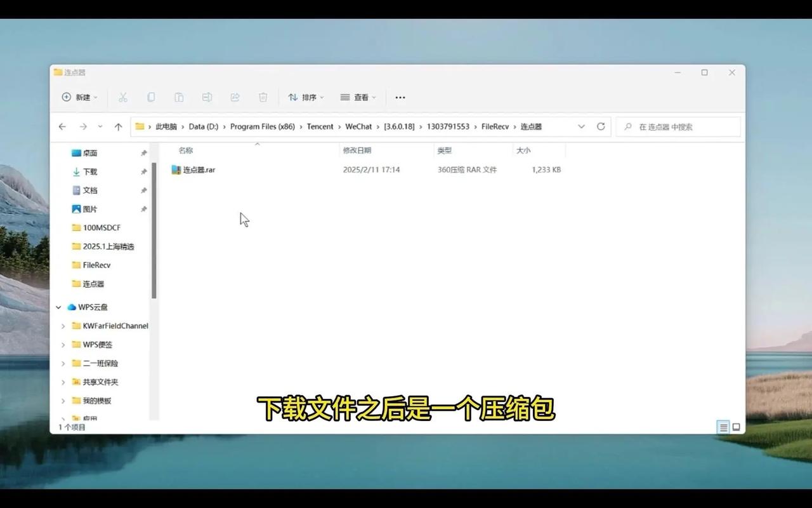Click the 1,233 KB size cell
Screen dimensions: 812x508
(x=546, y=170)
